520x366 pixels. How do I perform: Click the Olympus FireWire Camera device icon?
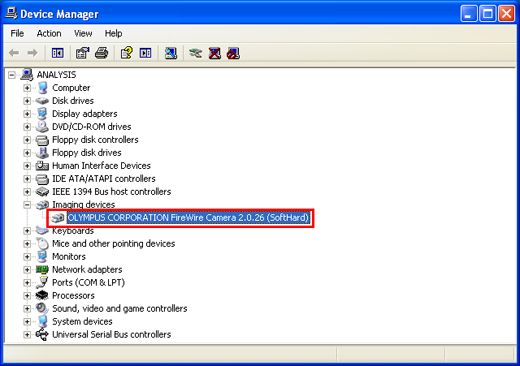(57, 218)
